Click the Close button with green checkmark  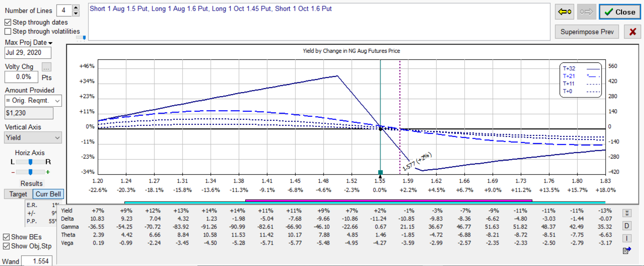620,12
